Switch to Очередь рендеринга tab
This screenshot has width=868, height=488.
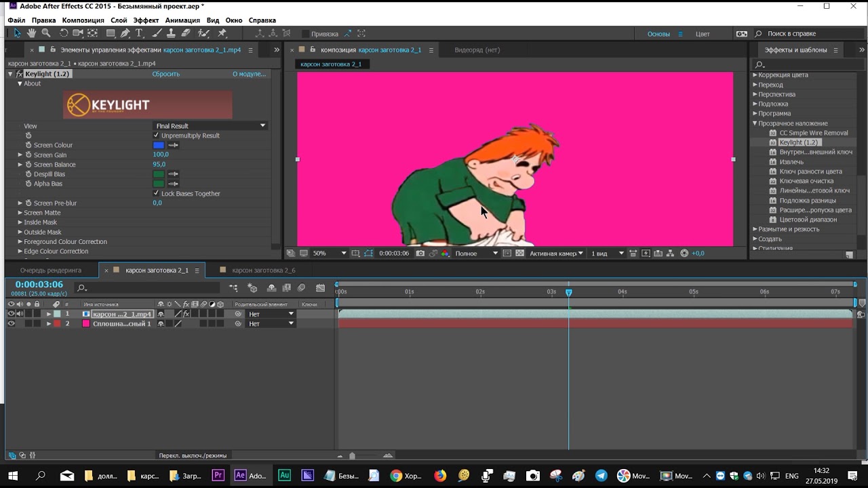point(51,270)
